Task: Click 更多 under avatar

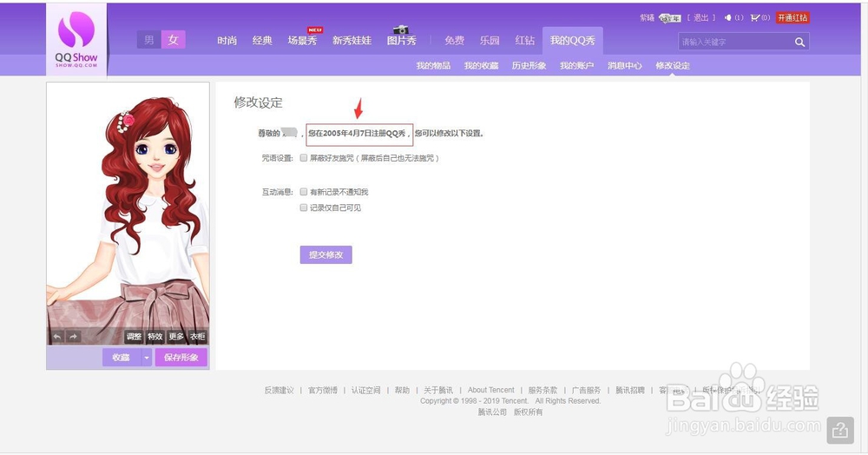Action: (176, 337)
